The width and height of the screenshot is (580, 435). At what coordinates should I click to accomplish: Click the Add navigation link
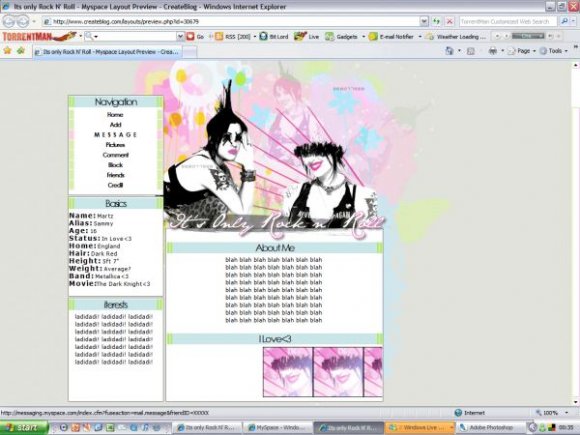[115, 125]
